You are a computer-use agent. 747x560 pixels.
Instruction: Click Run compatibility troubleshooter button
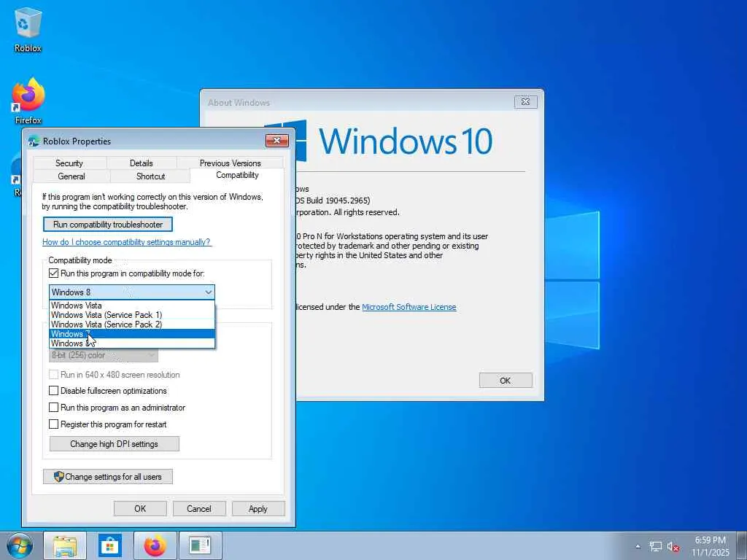[x=108, y=225]
